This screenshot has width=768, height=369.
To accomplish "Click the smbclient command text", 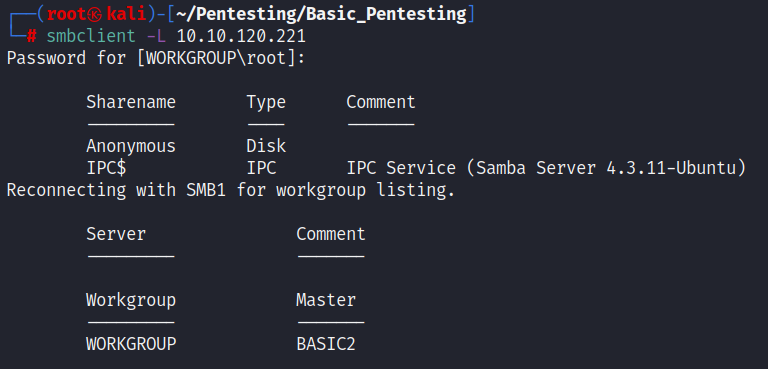I will 91,36.
